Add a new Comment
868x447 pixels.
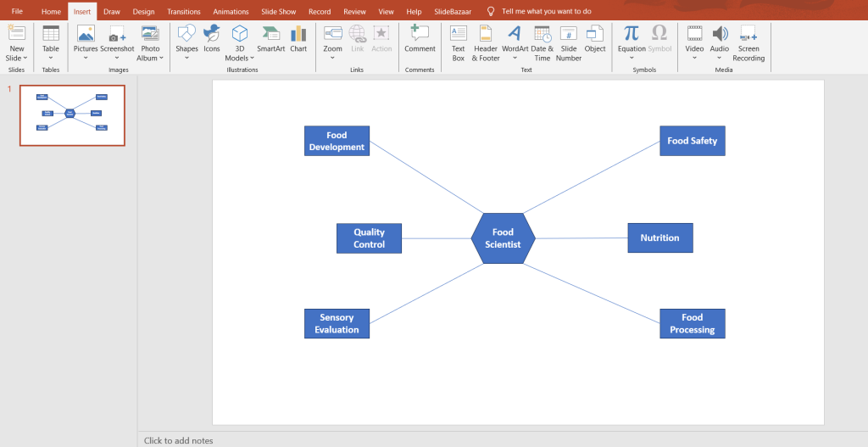[x=420, y=34]
